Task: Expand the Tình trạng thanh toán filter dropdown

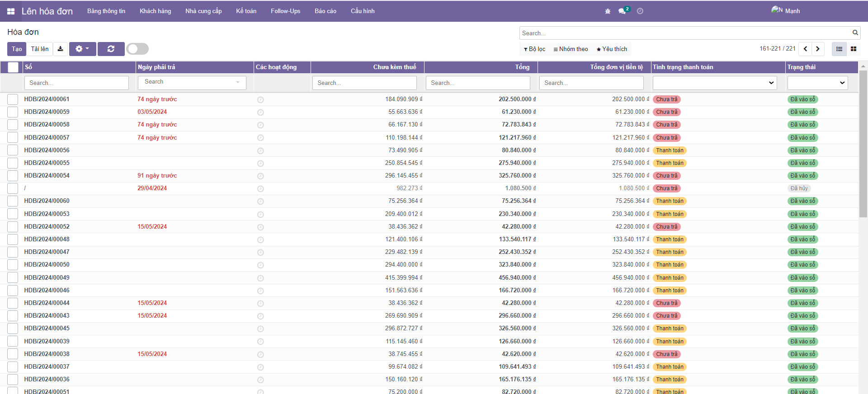Action: (x=714, y=83)
